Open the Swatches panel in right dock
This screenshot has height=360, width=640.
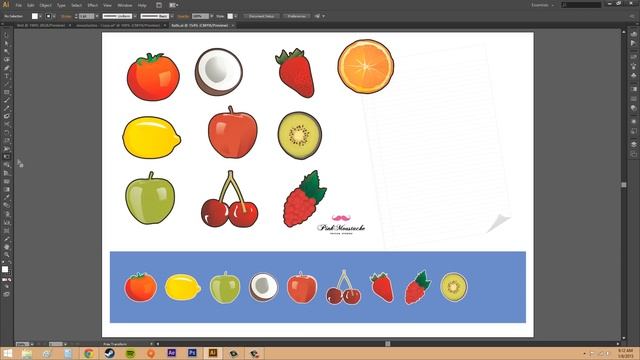[633, 57]
